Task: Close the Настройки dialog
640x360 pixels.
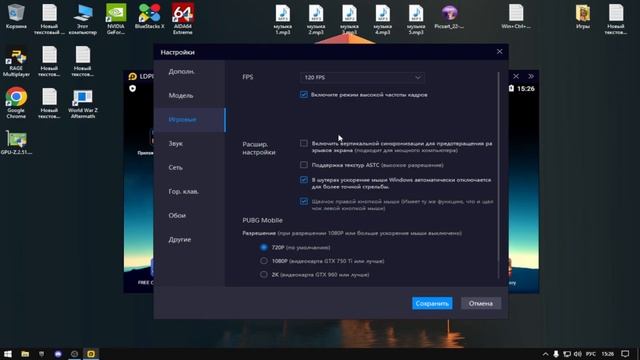Action: [x=500, y=51]
